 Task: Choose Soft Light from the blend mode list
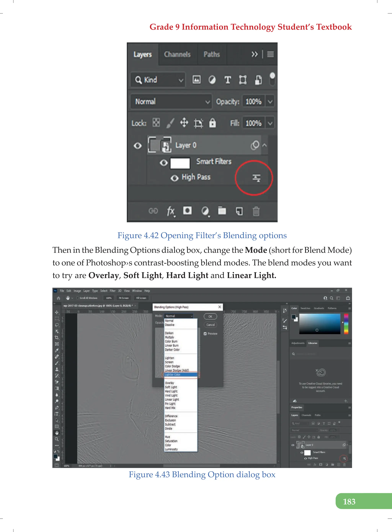click(181, 387)
